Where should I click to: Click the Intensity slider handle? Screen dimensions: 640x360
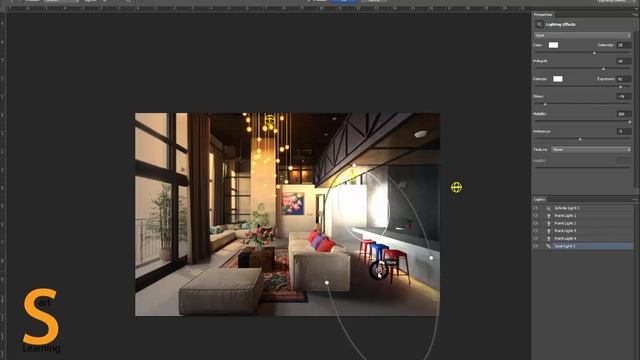coord(594,53)
